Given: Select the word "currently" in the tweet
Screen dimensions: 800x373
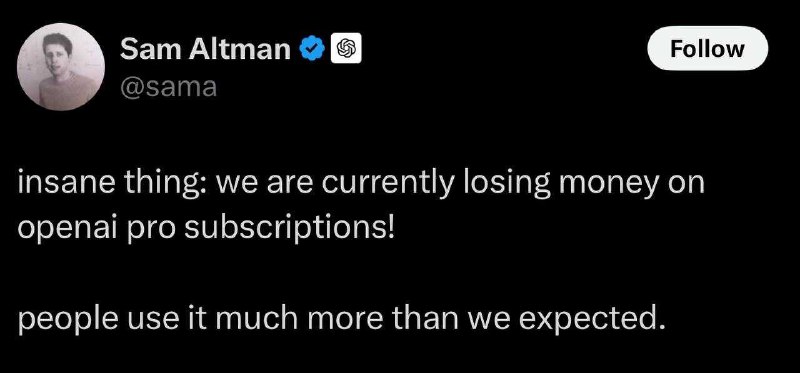Looking at the screenshot, I should point(387,186).
